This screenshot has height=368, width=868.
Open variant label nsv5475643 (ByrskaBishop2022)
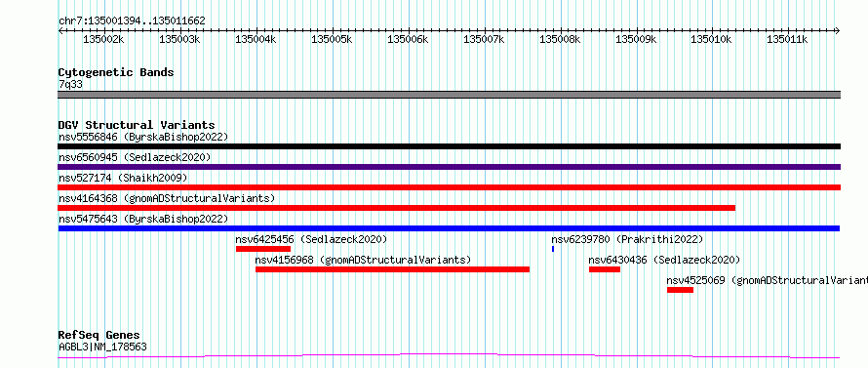pyautogui.click(x=143, y=219)
